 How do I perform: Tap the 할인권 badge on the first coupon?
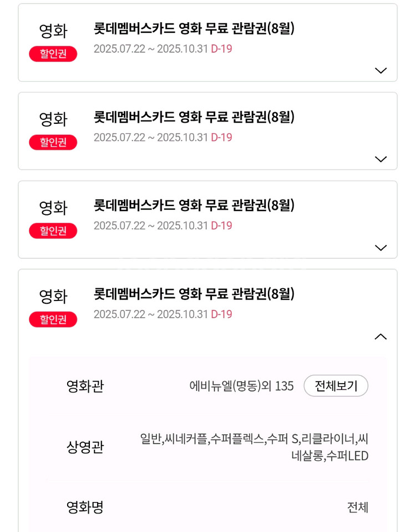[53, 54]
